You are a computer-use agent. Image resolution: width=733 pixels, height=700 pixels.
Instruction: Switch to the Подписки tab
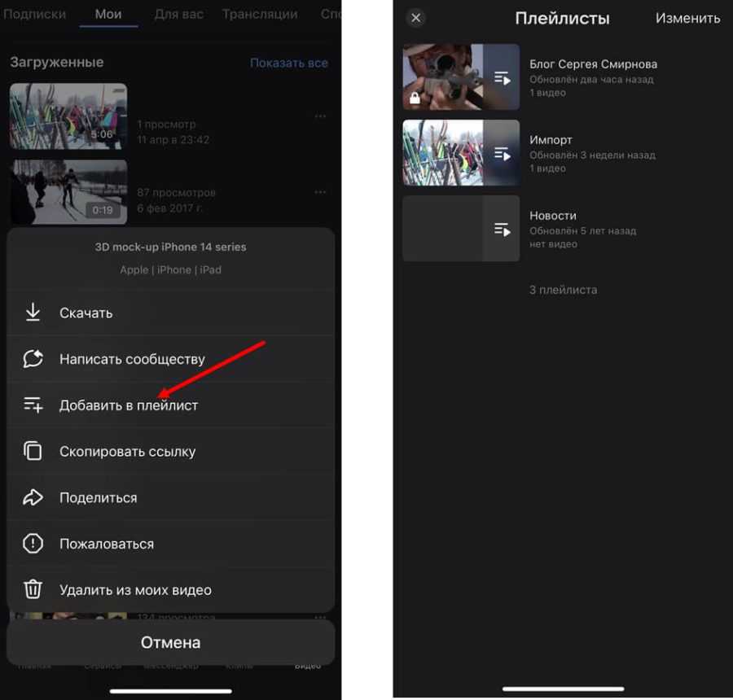pyautogui.click(x=34, y=15)
